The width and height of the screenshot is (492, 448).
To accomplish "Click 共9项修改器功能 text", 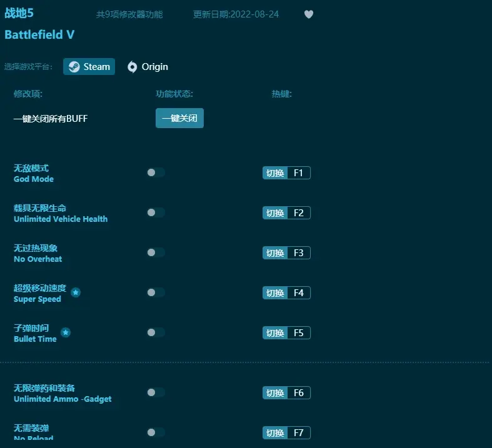I will pyautogui.click(x=129, y=14).
